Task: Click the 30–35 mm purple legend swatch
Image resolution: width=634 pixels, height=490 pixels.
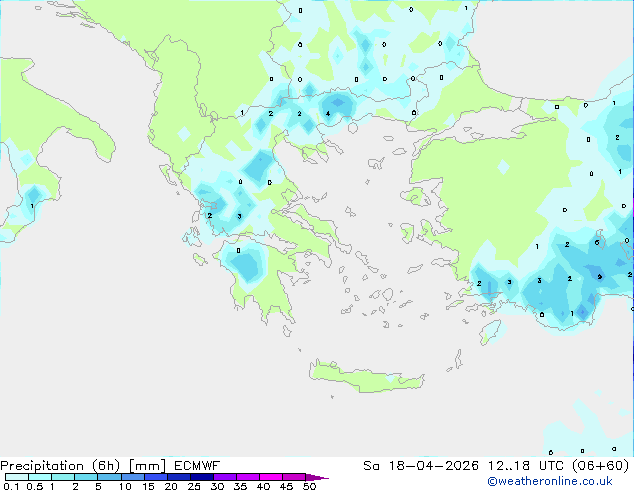Action: point(225,477)
